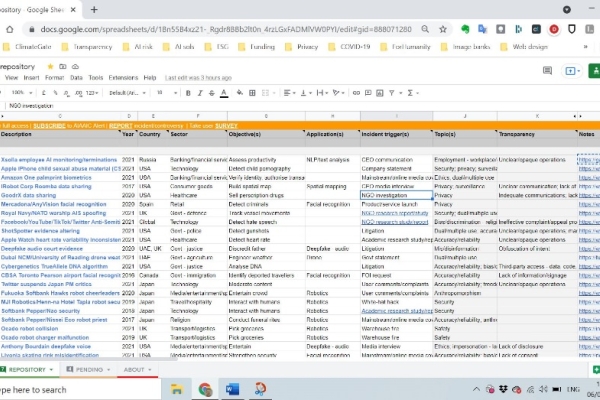Screen dimensions: 600x400
Task: Open the Extensions menu
Action: pos(123,77)
